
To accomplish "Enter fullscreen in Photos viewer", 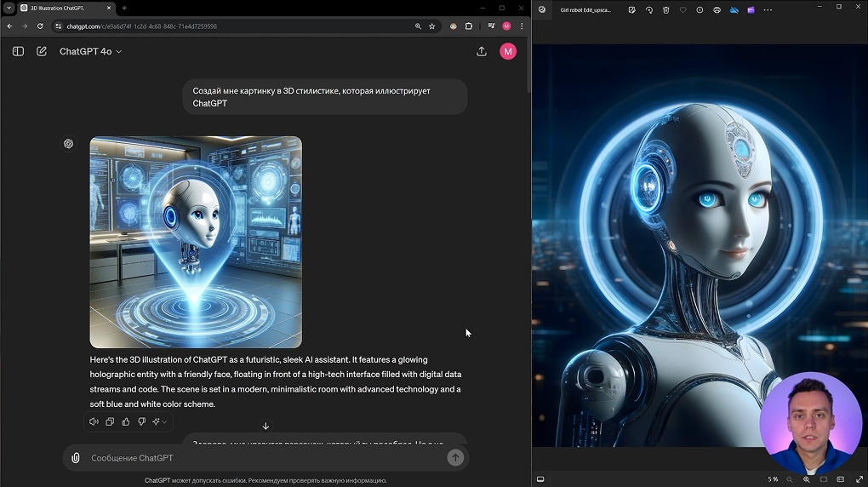I will click(859, 479).
